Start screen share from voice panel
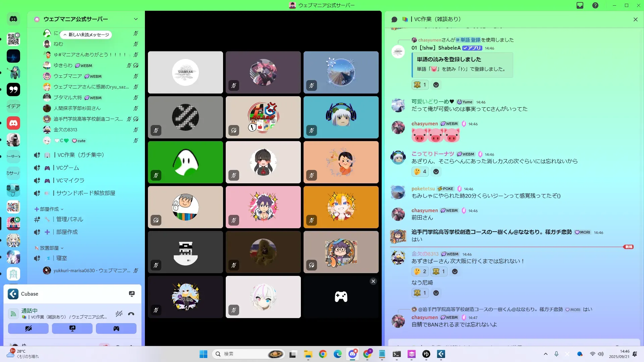 [x=72, y=328]
